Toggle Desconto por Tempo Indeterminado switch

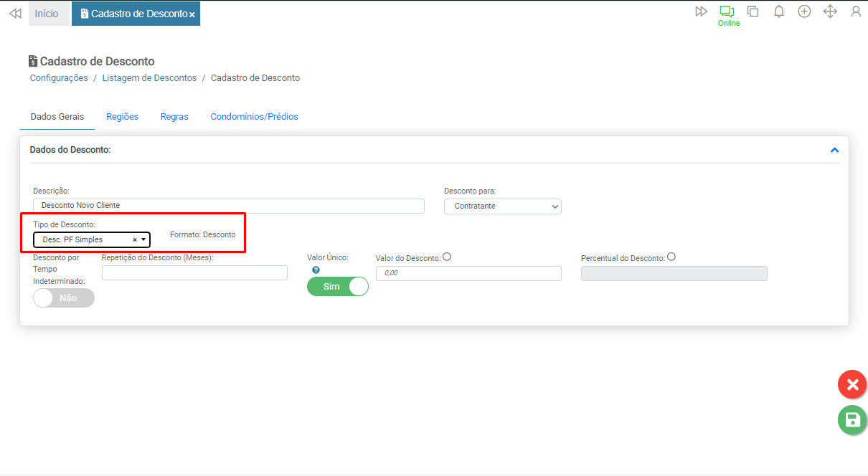tap(64, 297)
